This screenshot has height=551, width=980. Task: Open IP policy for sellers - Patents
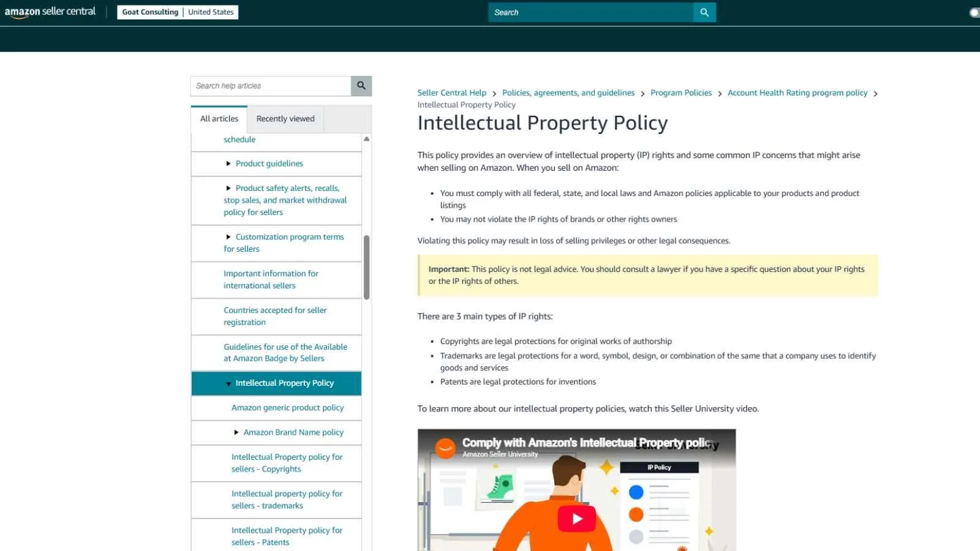point(287,536)
